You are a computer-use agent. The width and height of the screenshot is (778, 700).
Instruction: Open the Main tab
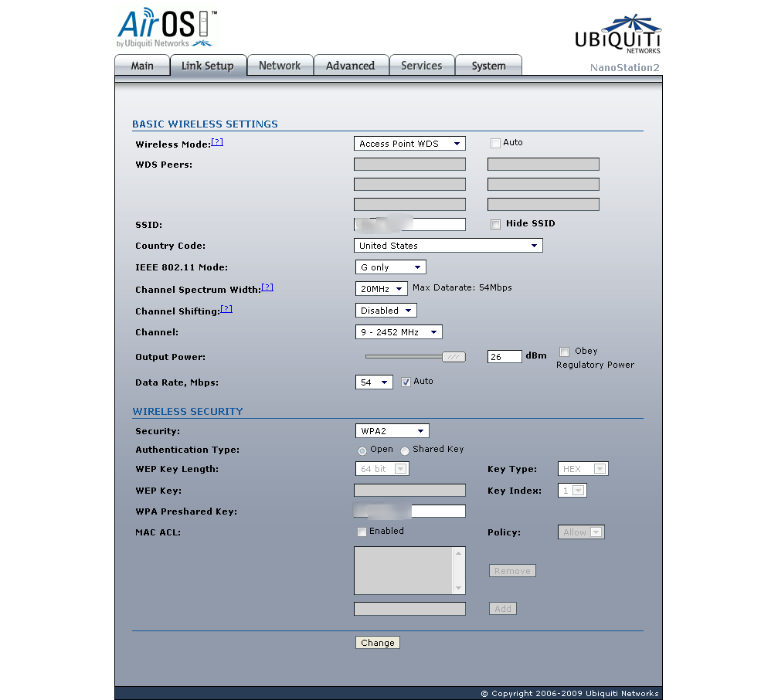[x=142, y=66]
